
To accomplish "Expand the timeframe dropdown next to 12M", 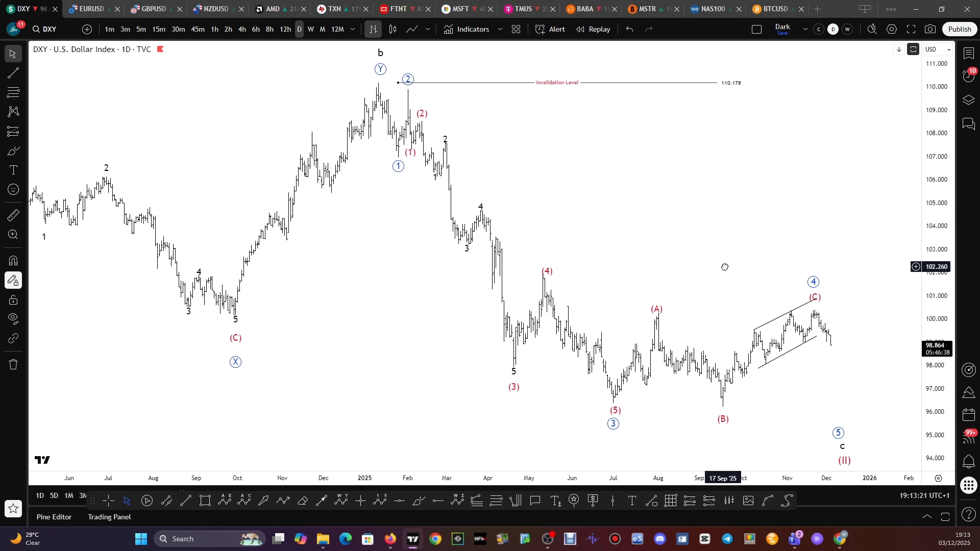I will (x=353, y=29).
